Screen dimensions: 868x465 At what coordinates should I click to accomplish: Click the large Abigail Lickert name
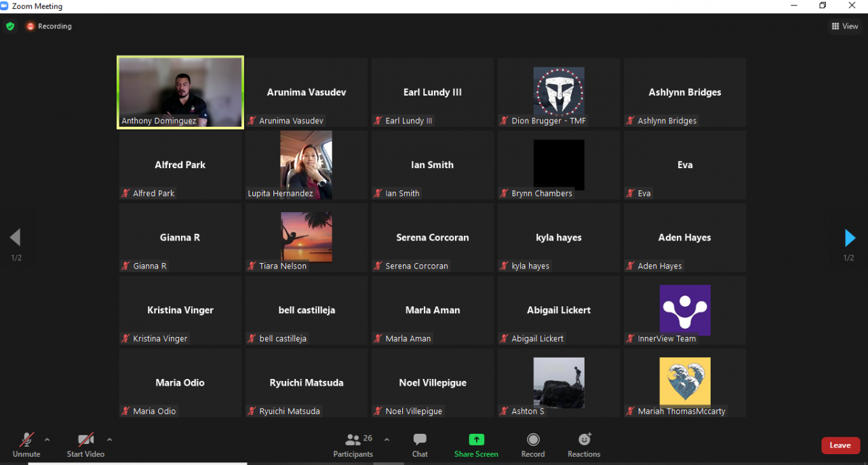coord(559,310)
